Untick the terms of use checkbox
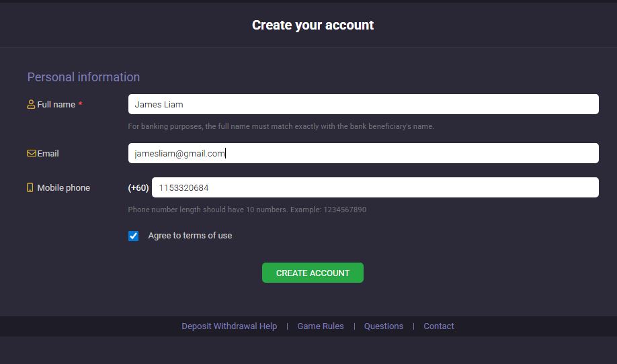617x364 pixels. (x=134, y=236)
